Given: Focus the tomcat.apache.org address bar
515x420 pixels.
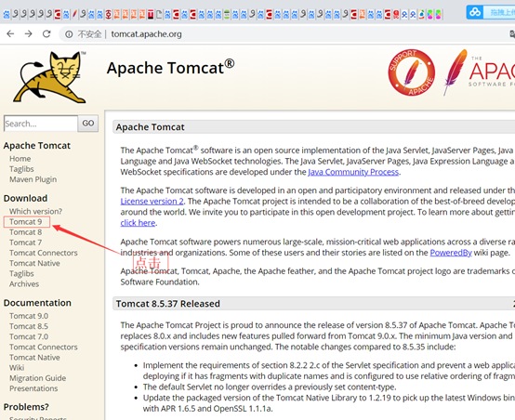Looking at the screenshot, I should [x=146, y=34].
